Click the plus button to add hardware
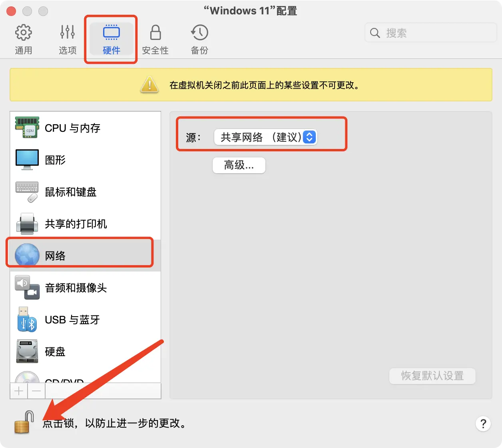502x448 pixels. point(19,391)
